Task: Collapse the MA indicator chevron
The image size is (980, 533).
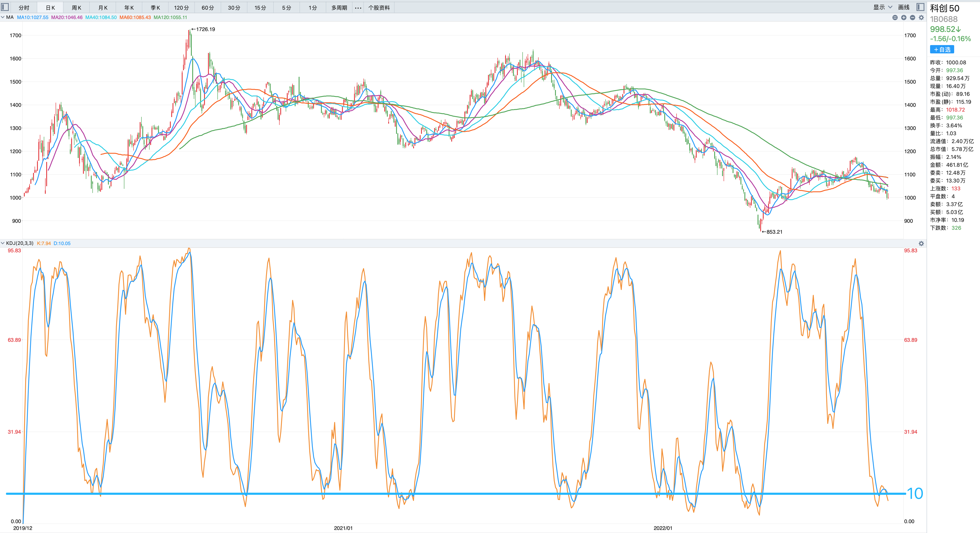Action: [3, 17]
